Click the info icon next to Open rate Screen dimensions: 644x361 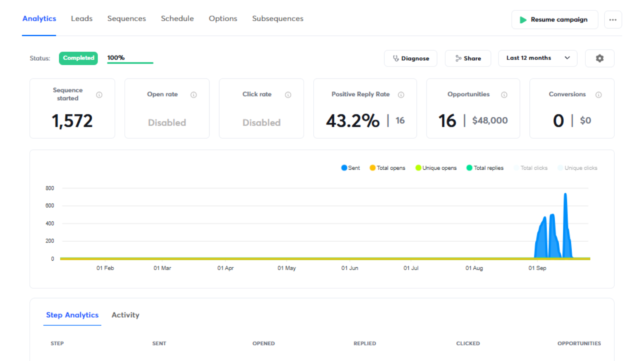(193, 95)
